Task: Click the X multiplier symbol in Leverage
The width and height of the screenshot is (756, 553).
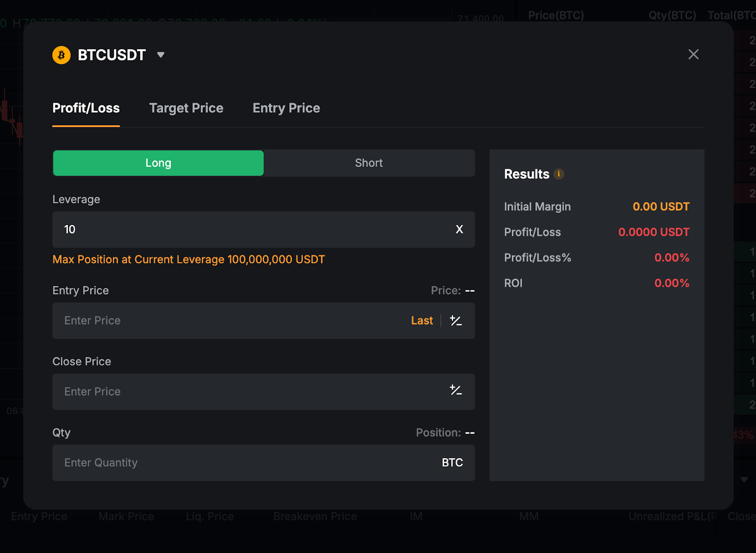Action: tap(459, 230)
